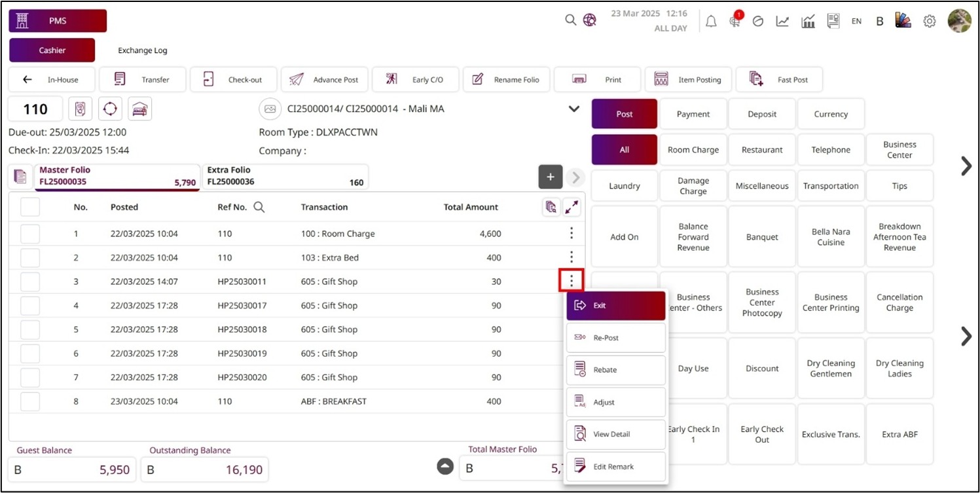Click the color theme palette icon
The image size is (980, 493).
point(903,21)
